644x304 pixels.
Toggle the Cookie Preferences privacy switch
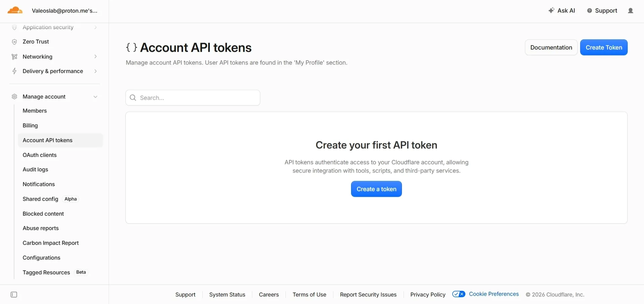(x=459, y=294)
